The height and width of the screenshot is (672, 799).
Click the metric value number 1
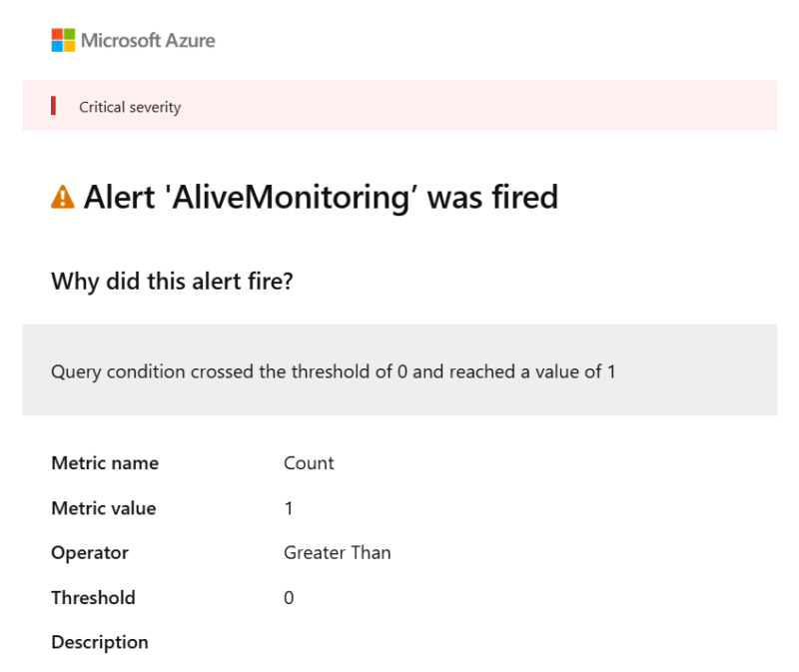(x=289, y=508)
